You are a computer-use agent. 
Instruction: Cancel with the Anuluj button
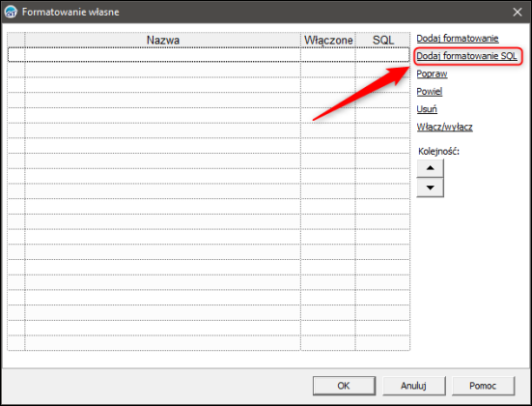(x=413, y=386)
